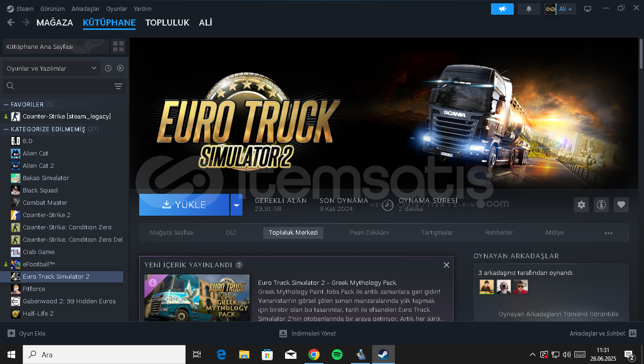The width and height of the screenshot is (644, 364).
Task: Open the Oyunlar menu
Action: point(116,9)
